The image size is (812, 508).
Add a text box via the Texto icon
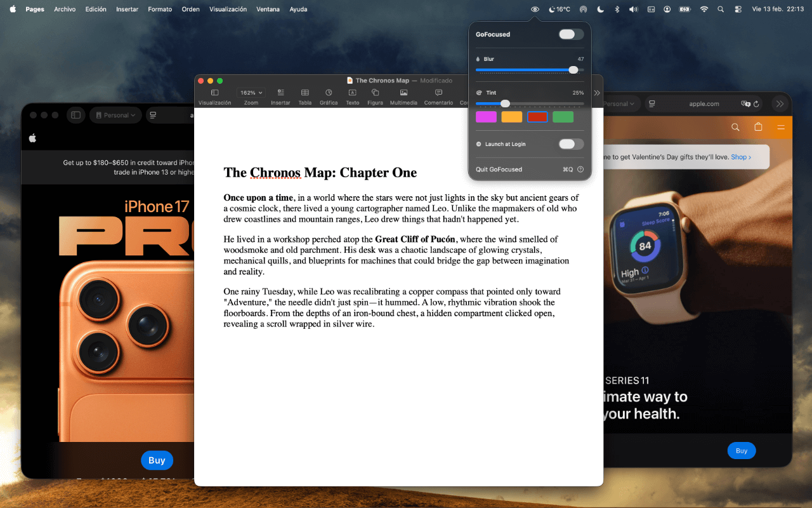click(352, 91)
